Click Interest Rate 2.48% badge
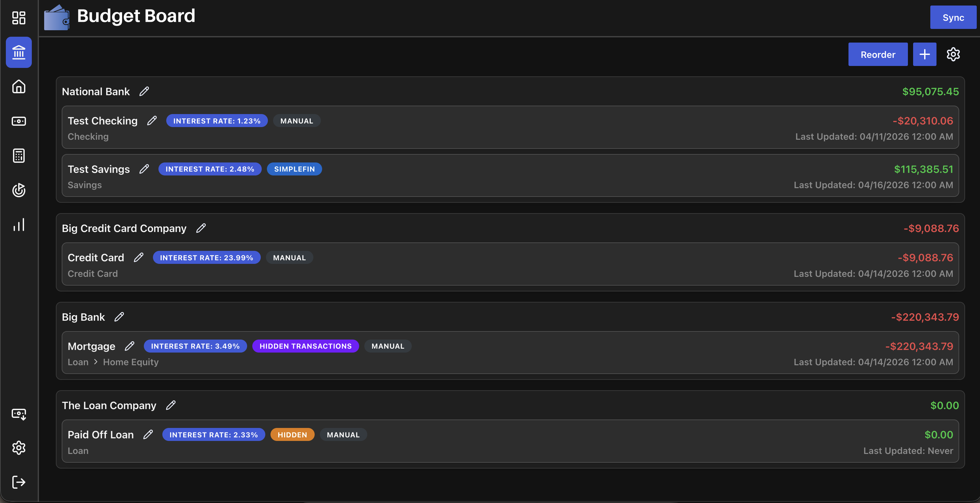This screenshot has width=980, height=503. pyautogui.click(x=210, y=169)
